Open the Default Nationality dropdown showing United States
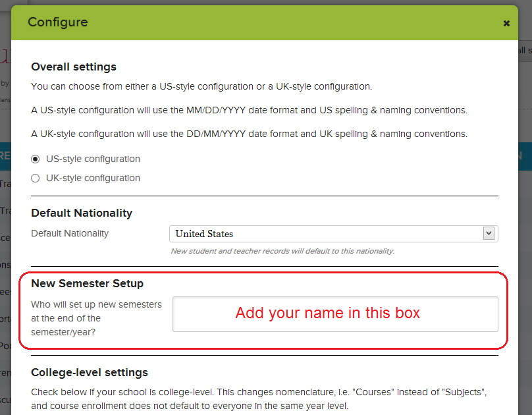 click(326, 234)
